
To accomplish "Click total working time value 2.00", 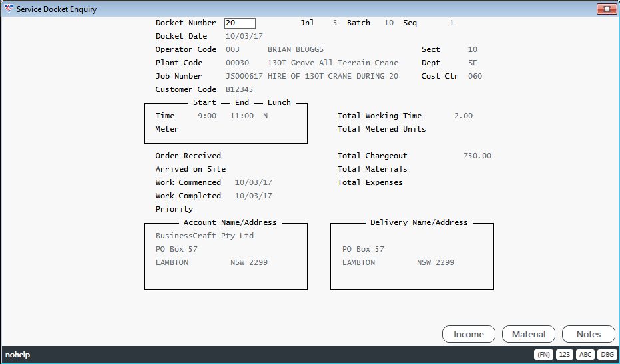I will coord(463,116).
